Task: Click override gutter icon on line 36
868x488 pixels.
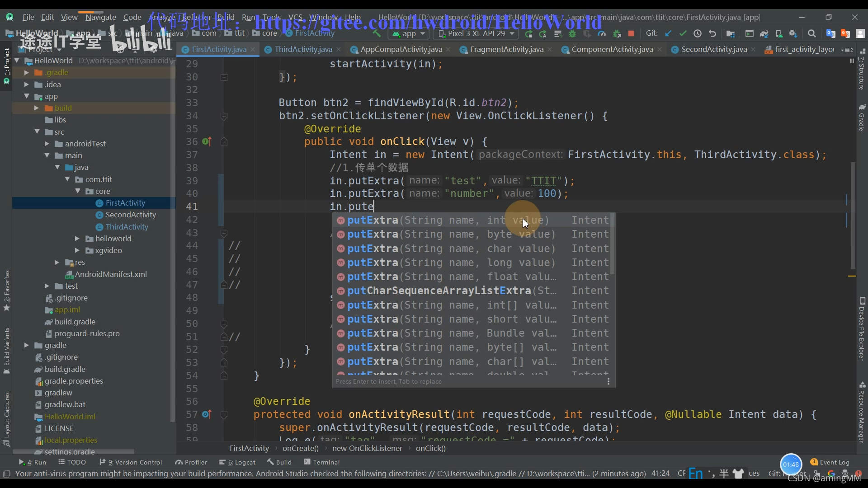Action: (207, 141)
